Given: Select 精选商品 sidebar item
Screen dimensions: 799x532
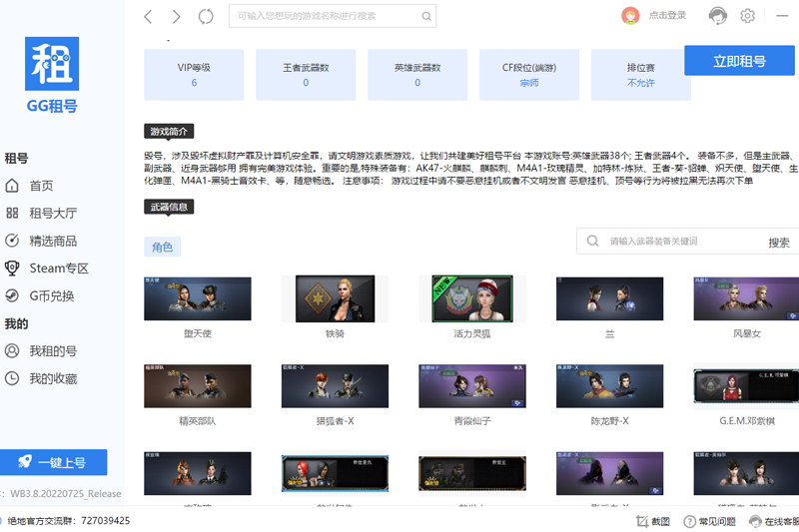Looking at the screenshot, I should tap(52, 241).
